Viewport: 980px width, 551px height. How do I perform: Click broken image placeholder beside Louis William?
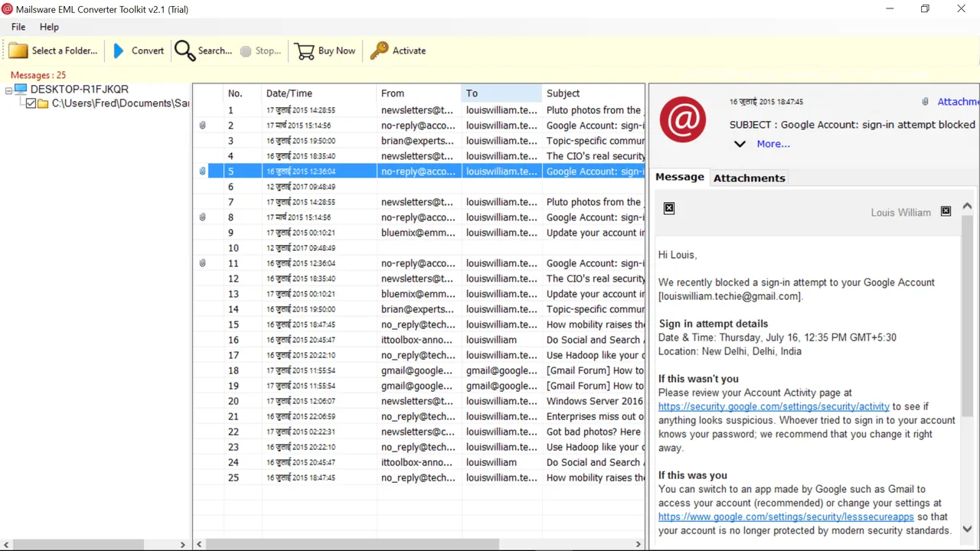pyautogui.click(x=946, y=211)
